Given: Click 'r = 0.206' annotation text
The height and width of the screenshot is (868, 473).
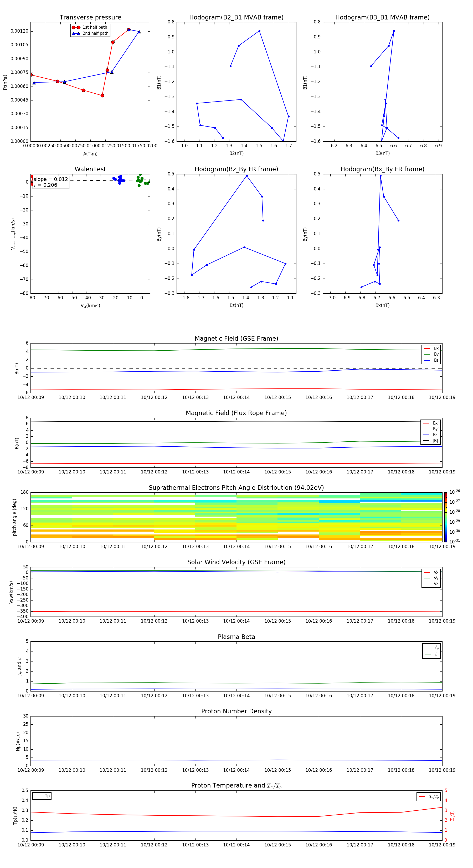Looking at the screenshot, I should pyautogui.click(x=45, y=185).
